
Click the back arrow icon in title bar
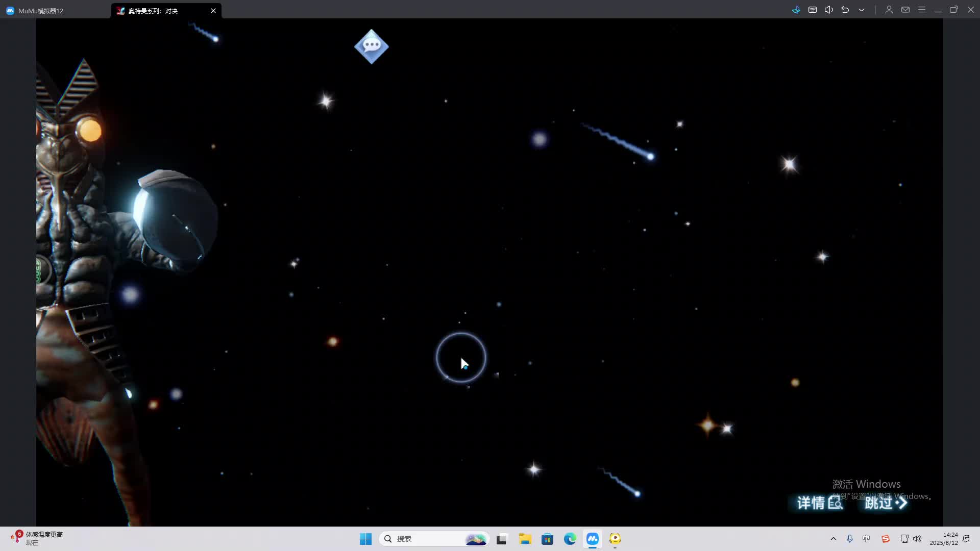tap(845, 10)
